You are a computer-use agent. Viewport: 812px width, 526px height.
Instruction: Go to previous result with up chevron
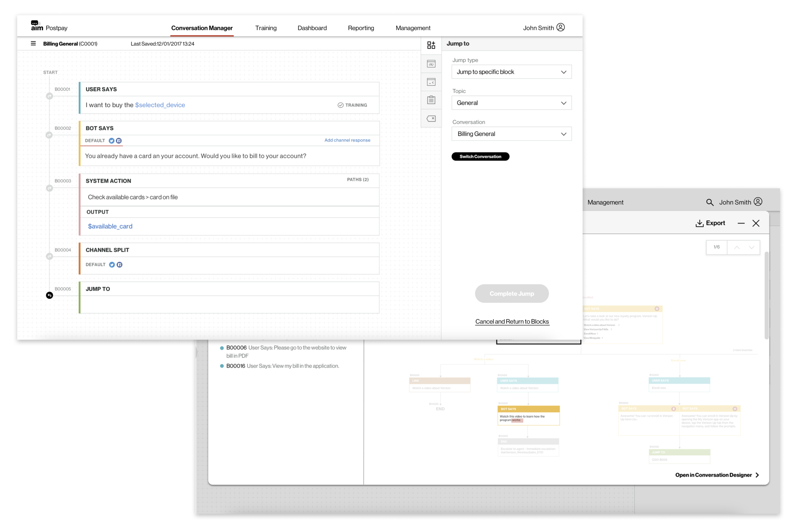pos(737,247)
